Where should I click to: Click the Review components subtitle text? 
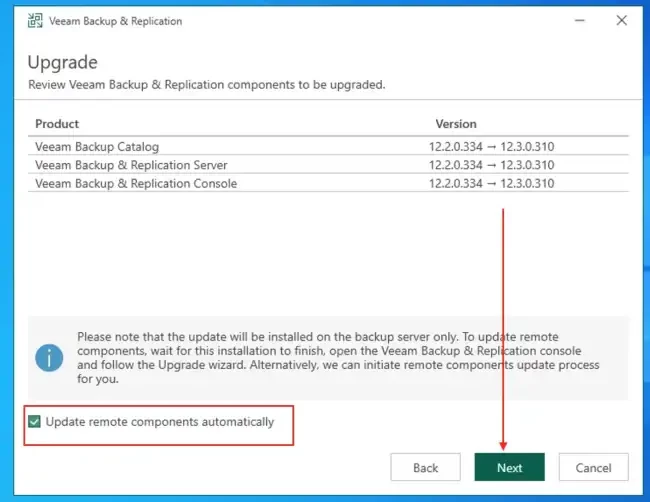click(x=206, y=85)
